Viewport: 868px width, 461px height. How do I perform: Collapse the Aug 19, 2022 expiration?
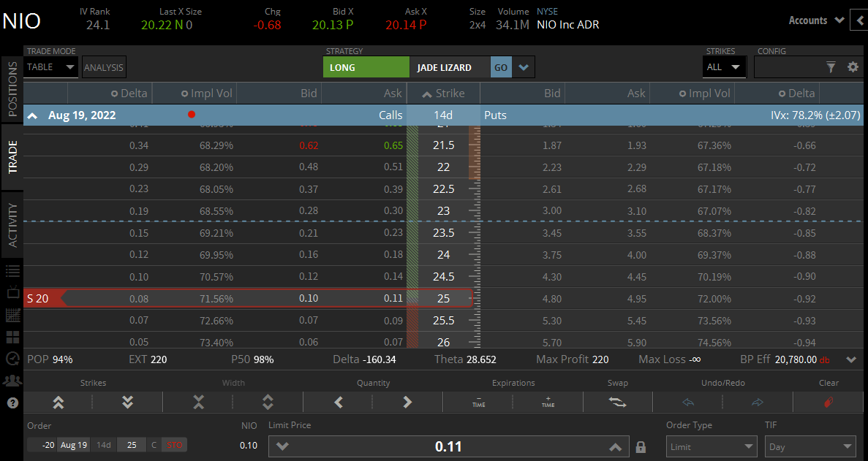click(33, 115)
